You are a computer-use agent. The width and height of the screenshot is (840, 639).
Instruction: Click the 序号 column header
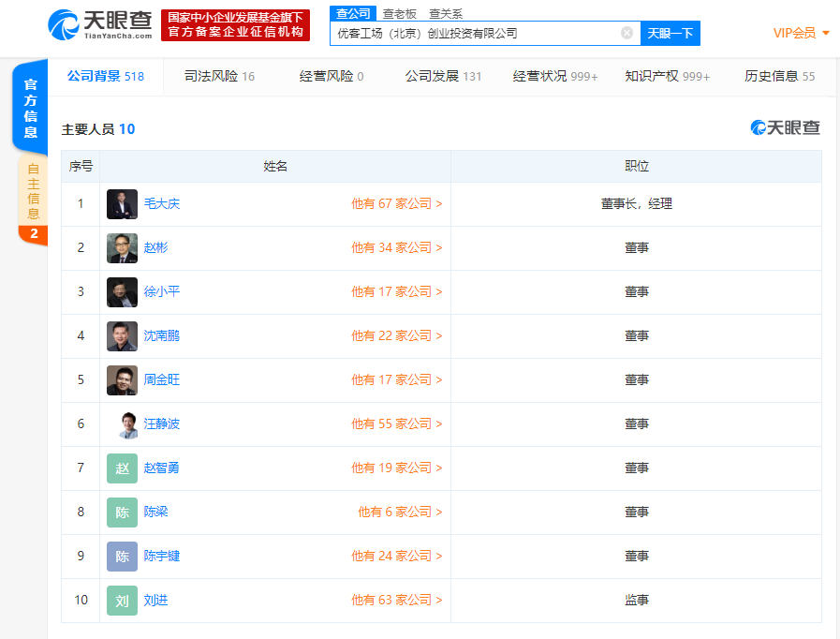pyautogui.click(x=81, y=166)
